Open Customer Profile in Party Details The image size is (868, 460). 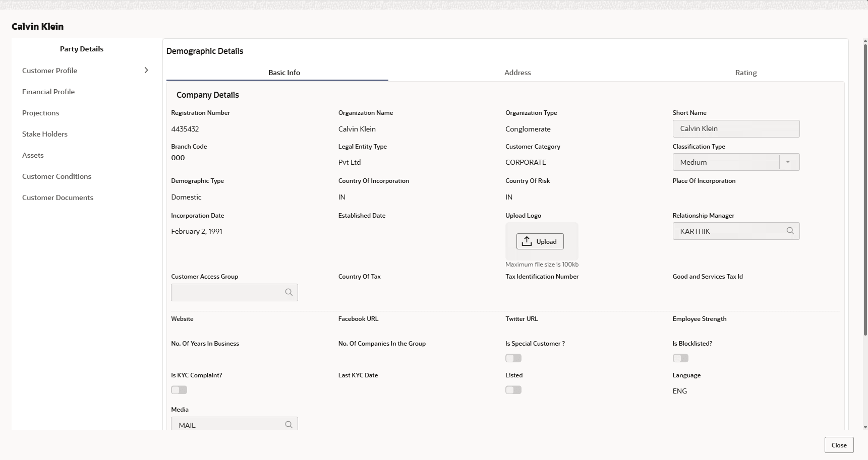pos(50,71)
